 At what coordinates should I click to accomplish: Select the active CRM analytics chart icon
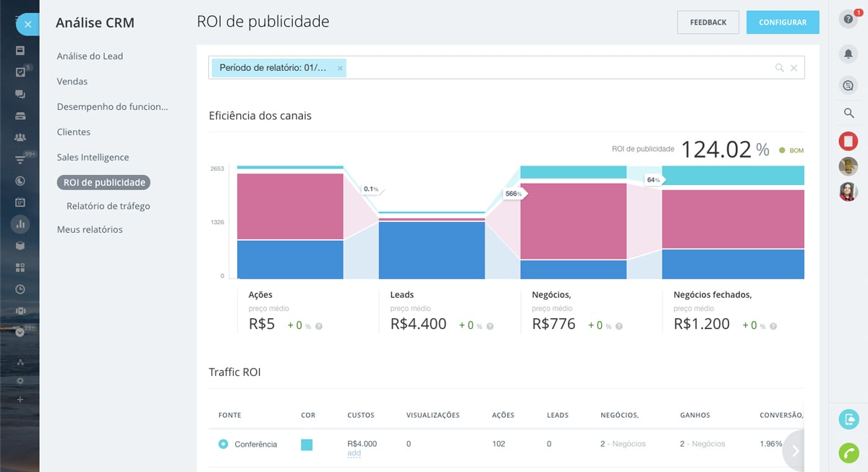[20, 224]
